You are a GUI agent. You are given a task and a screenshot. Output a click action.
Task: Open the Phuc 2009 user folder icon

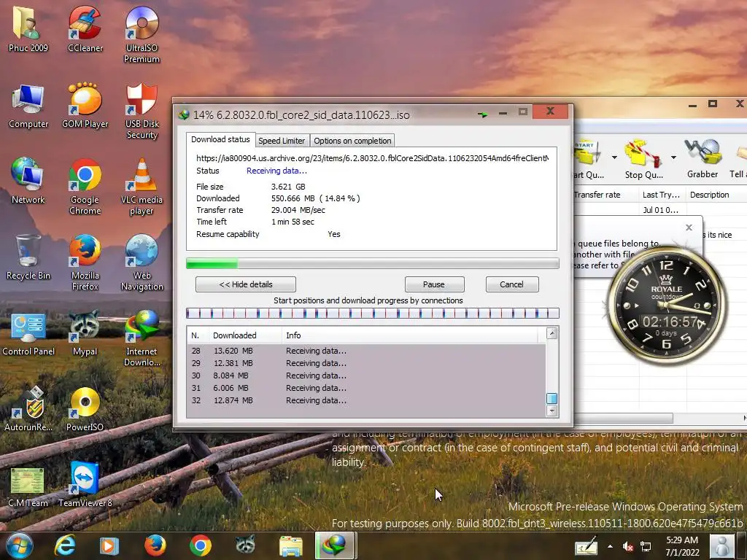[x=28, y=28]
